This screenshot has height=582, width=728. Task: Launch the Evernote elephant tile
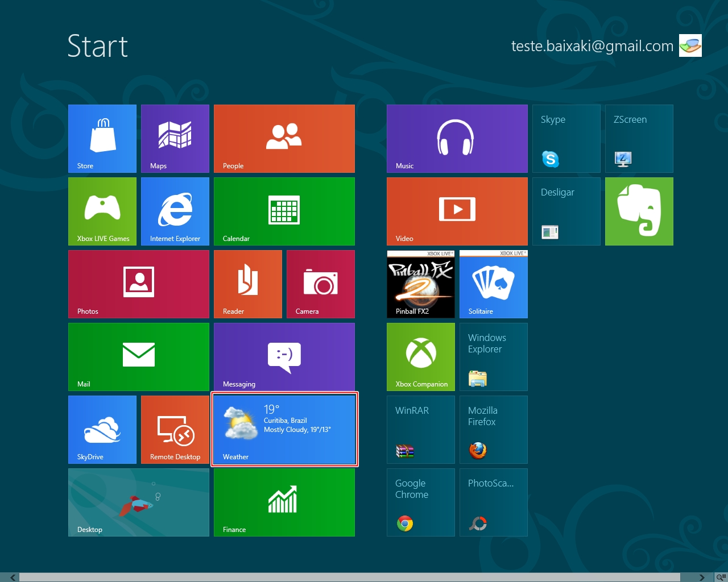click(639, 211)
